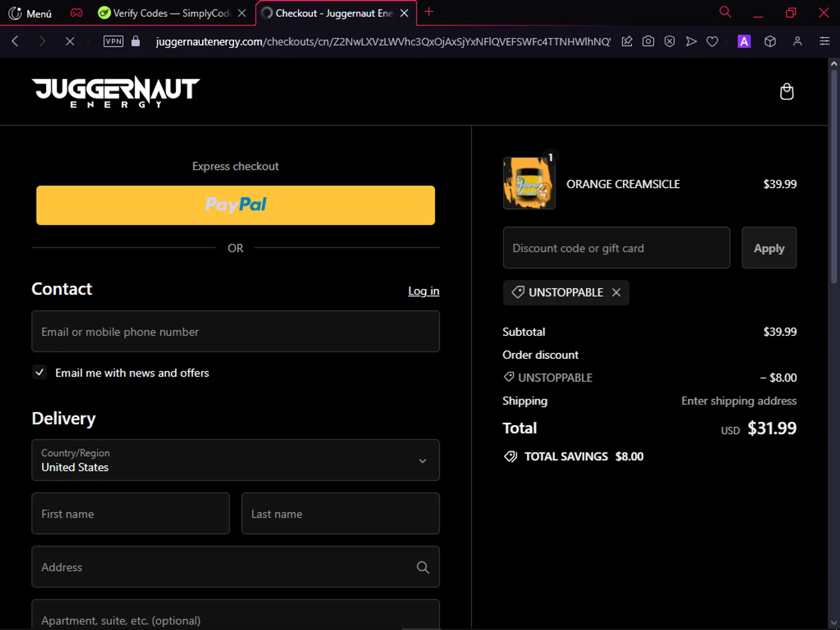Close the Checkout Juggernaut tab
840x630 pixels.
pyautogui.click(x=404, y=13)
